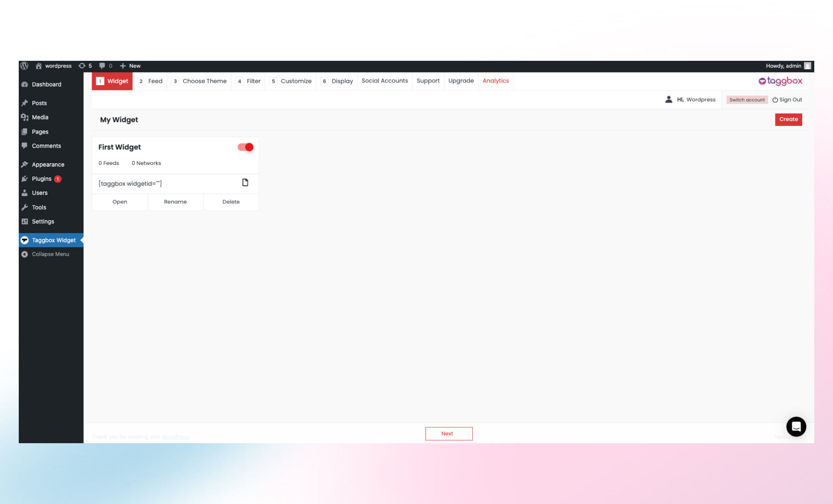
Task: Open the Taggbox Widget sidebar item
Action: click(53, 240)
